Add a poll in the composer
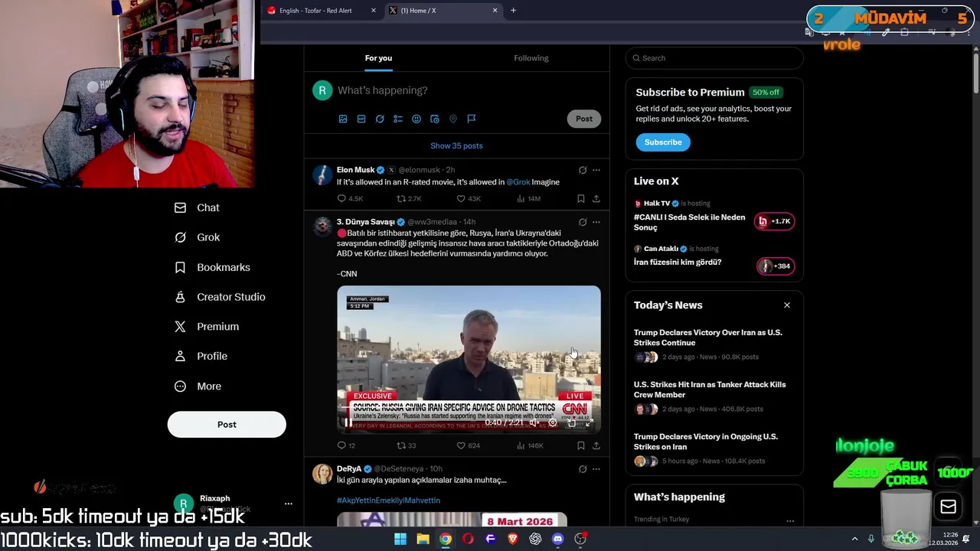 coord(398,119)
